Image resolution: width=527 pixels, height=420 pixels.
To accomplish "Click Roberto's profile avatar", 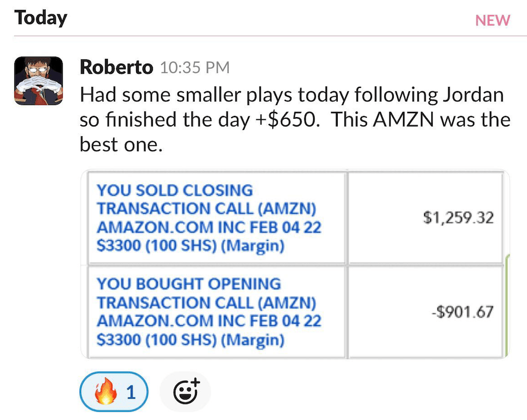I will 38,80.
